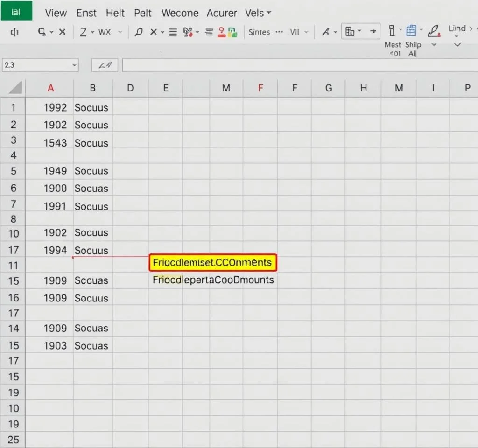The width and height of the screenshot is (478, 448).
Task: Click the underlined Z icon in toolbar
Action: coord(83,32)
